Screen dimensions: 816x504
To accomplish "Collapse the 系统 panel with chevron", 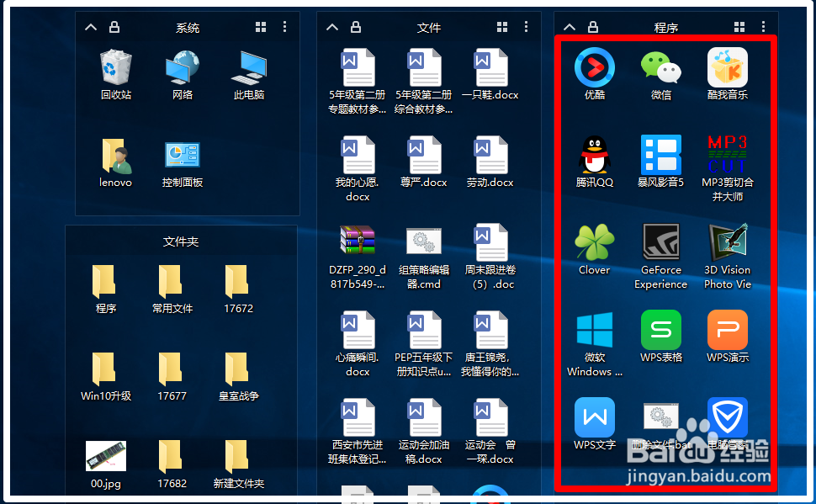I will (91, 27).
